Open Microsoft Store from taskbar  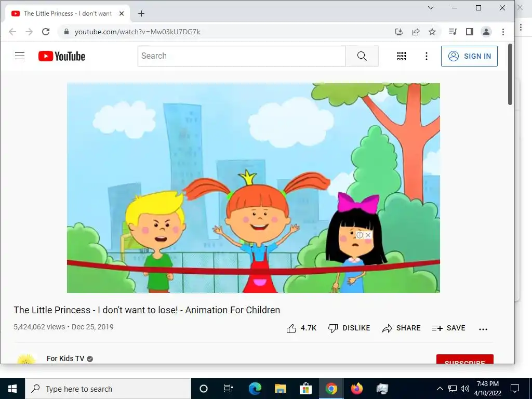pyautogui.click(x=305, y=389)
